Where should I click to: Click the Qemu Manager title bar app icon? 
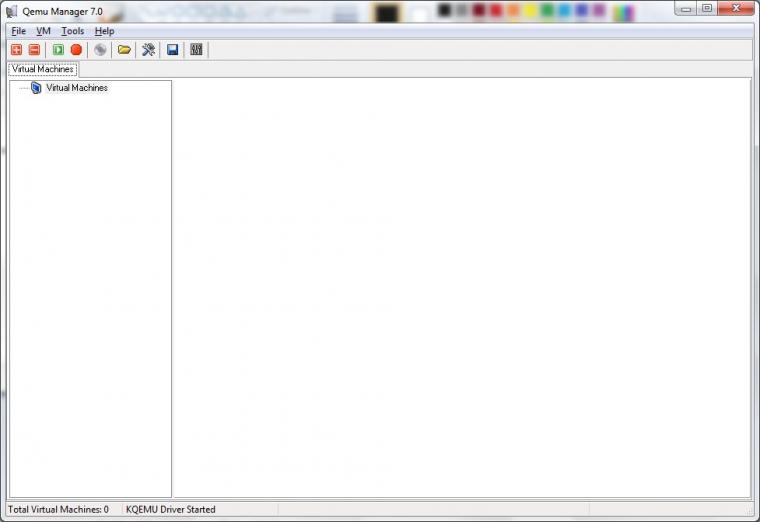(x=12, y=11)
